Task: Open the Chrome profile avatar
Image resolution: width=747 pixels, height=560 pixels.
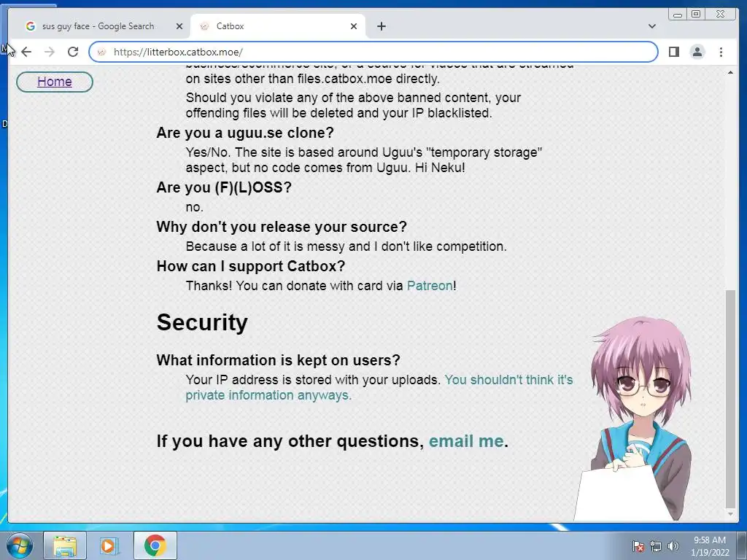Action: coord(697,52)
